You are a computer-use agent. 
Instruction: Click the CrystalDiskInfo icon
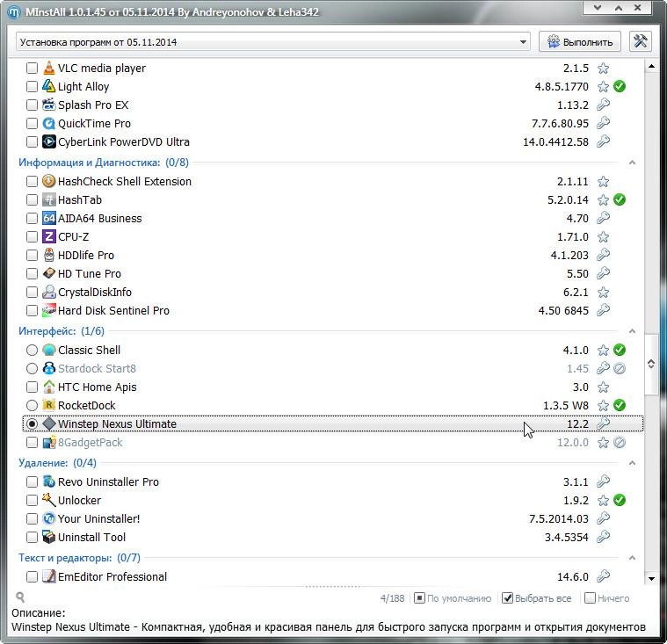(x=49, y=293)
